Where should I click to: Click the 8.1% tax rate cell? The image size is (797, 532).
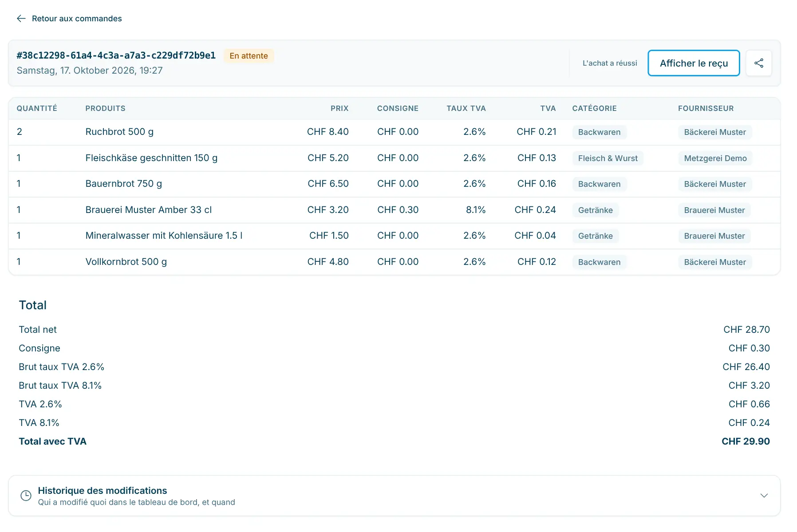[x=476, y=210]
